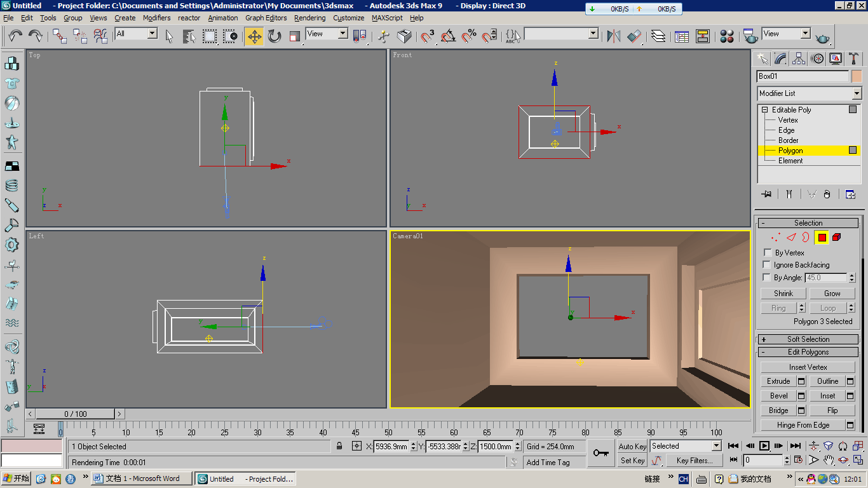
Task: Collapse the Editable Poly stack entry
Action: [x=765, y=110]
